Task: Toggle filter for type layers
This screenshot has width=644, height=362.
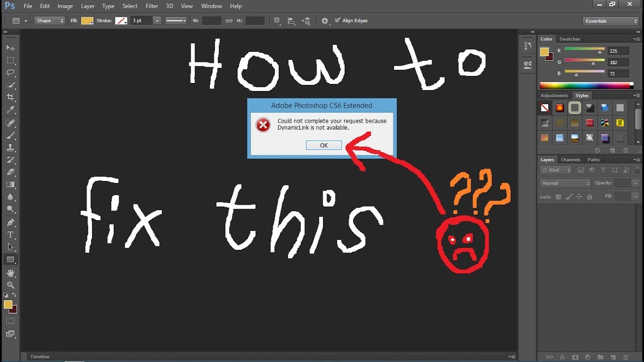Action: (x=603, y=170)
